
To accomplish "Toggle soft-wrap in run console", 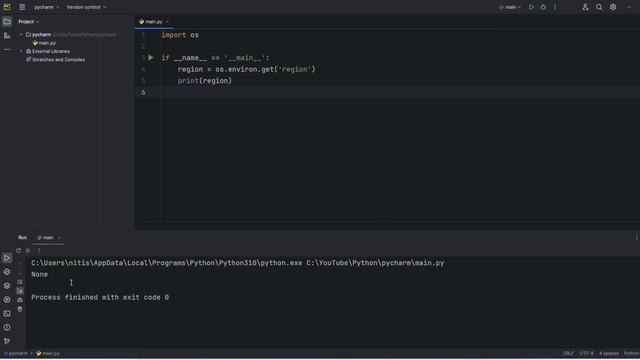I will 20,282.
